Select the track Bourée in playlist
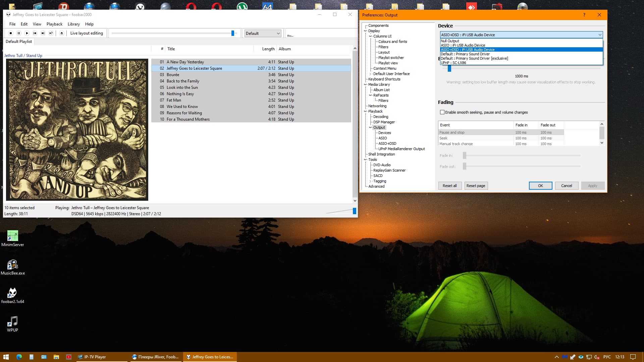Screen dimensions: 644x362 173,75
